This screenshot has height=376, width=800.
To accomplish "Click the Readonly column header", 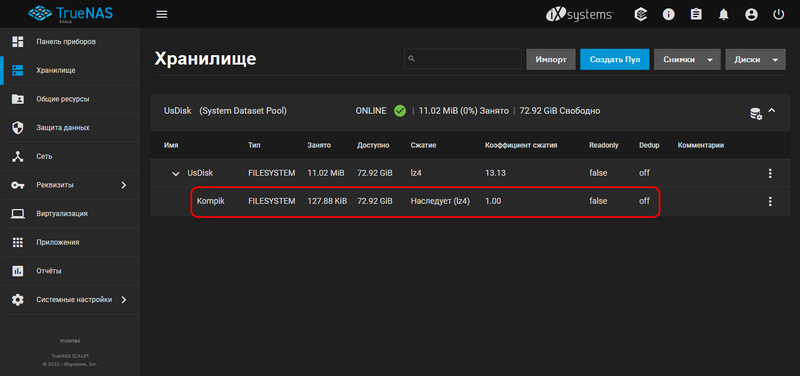I will [x=604, y=145].
